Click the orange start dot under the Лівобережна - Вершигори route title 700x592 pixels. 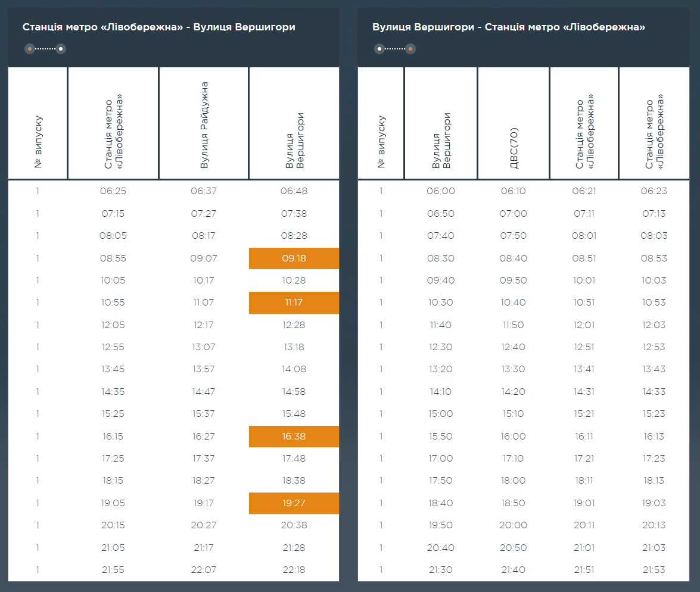coord(29,49)
